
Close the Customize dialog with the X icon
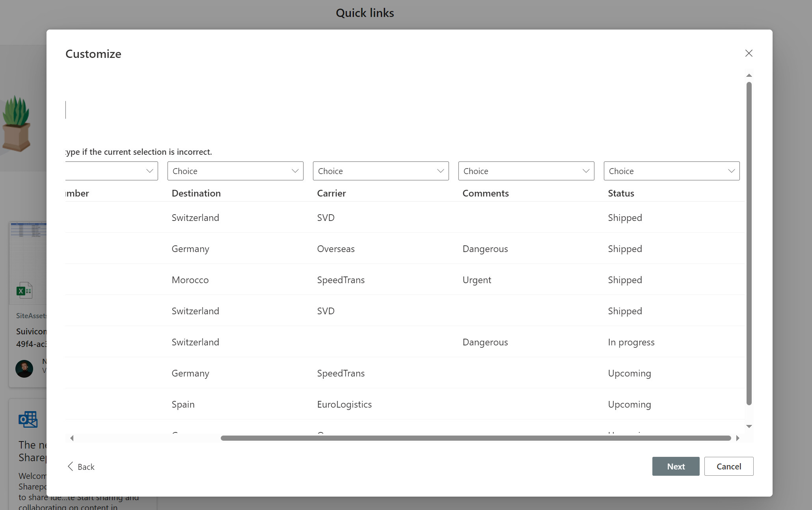click(x=749, y=53)
